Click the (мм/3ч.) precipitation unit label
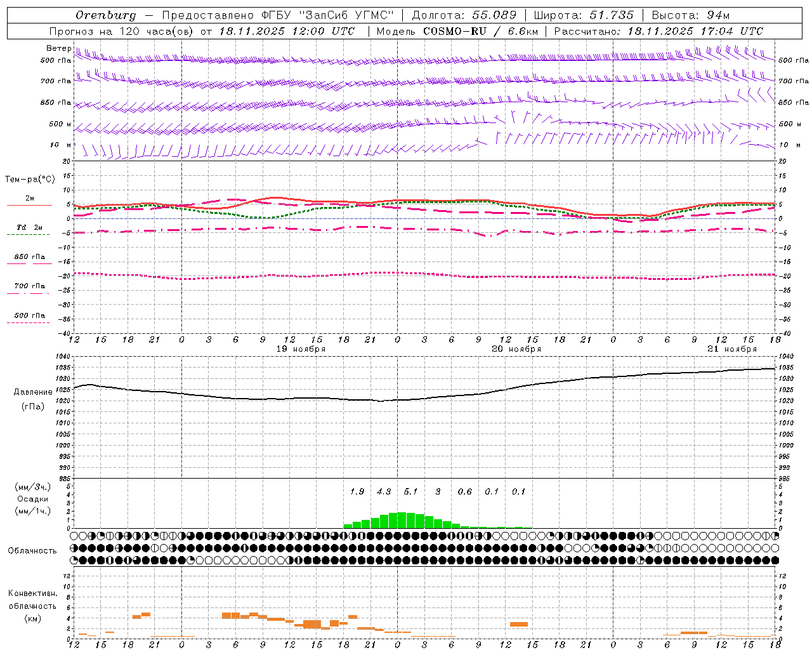812x650 pixels. [33, 487]
